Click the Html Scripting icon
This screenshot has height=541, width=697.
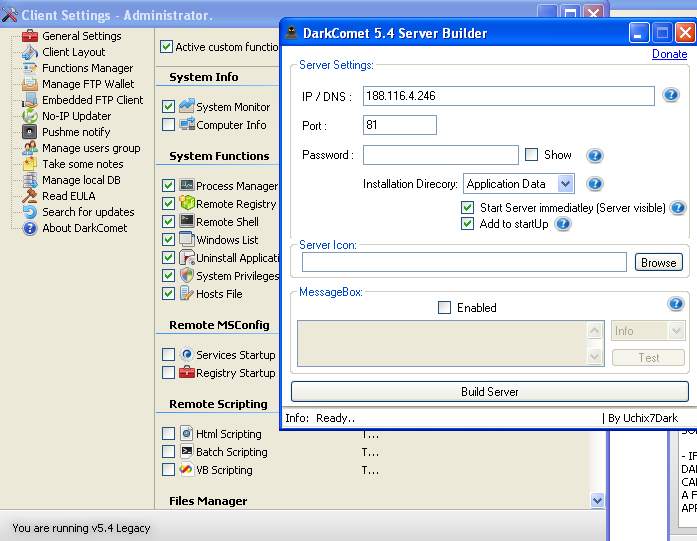pyautogui.click(x=187, y=433)
